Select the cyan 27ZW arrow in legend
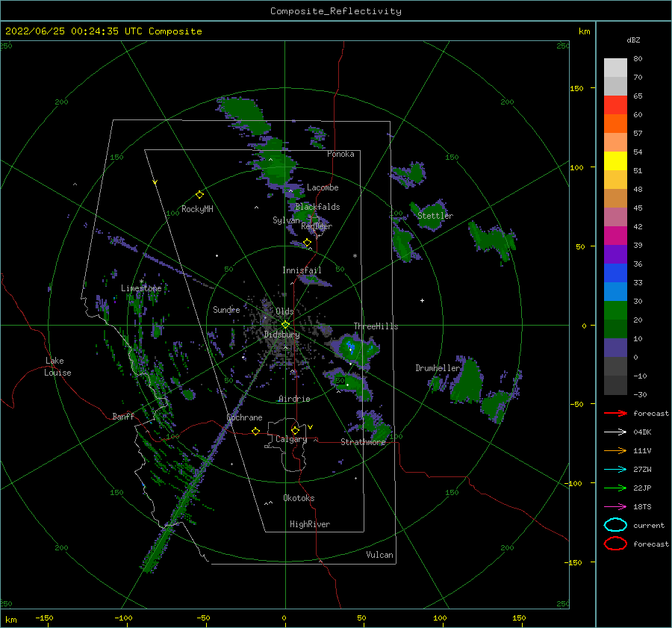Screen dimensions: 672x628 (x=615, y=470)
